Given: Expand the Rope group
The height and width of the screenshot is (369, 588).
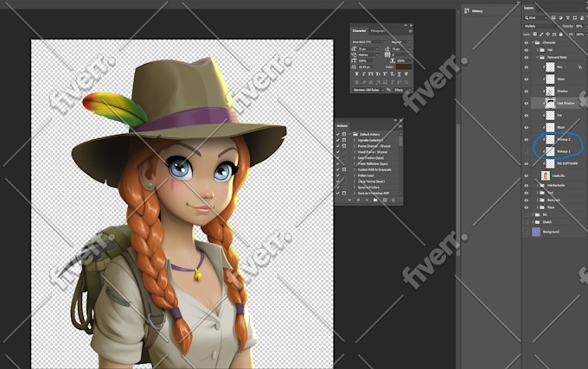Looking at the screenshot, I should tap(537, 207).
